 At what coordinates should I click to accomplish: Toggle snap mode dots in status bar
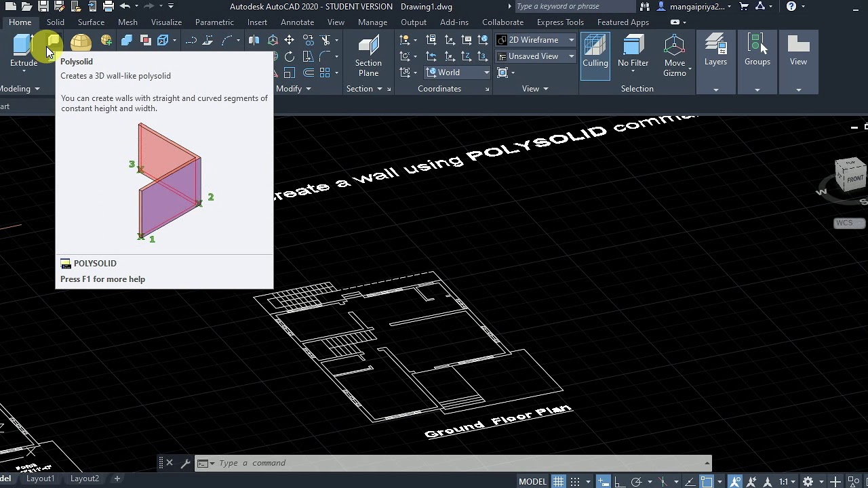pos(575,481)
